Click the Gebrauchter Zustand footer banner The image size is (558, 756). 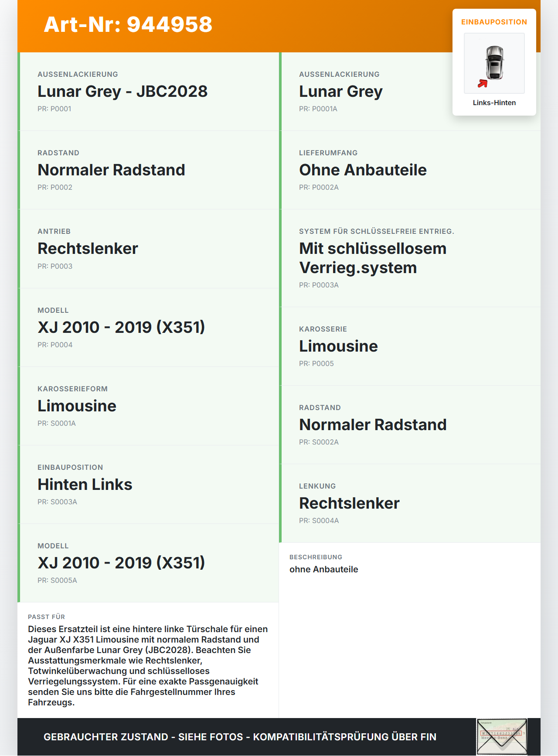(240, 737)
